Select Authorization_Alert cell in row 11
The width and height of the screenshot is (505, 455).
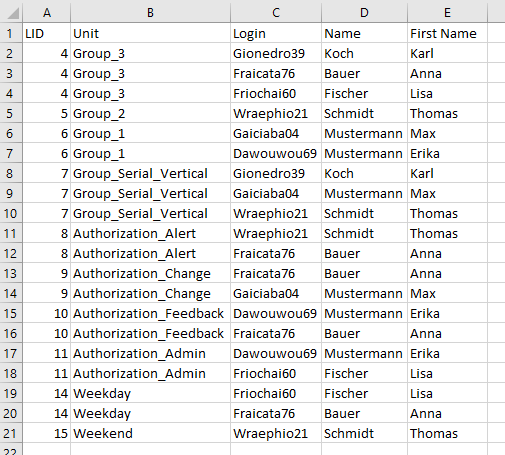150,233
